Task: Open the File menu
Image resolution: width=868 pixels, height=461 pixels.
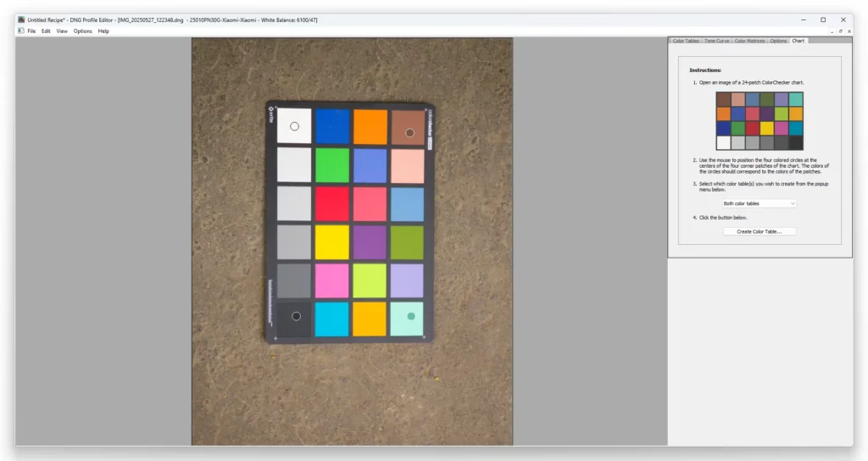Action: pyautogui.click(x=31, y=31)
